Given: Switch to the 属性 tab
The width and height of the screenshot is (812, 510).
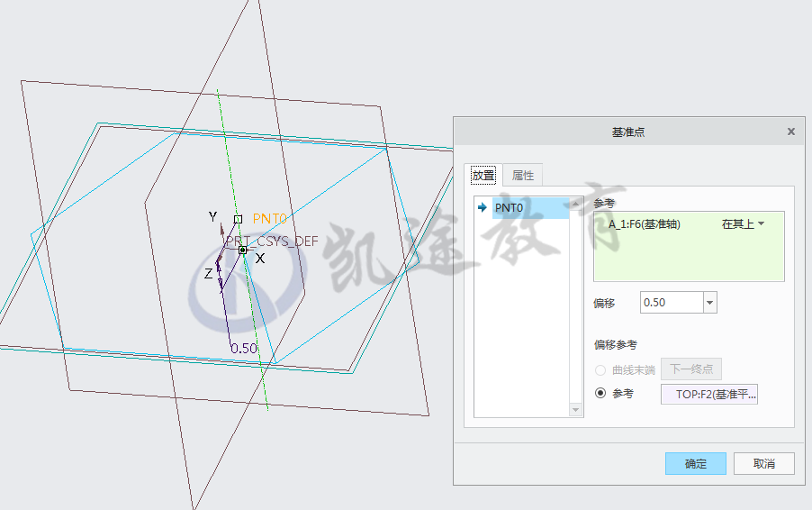Looking at the screenshot, I should (522, 175).
